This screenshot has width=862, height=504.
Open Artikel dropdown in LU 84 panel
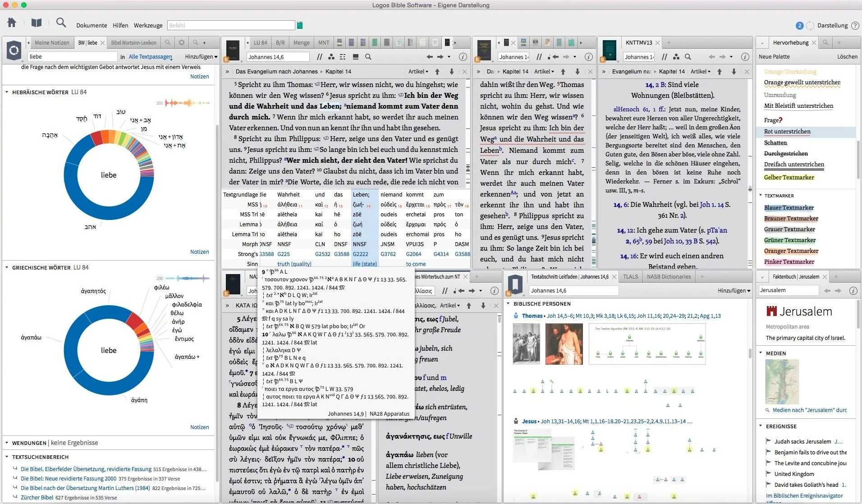418,72
